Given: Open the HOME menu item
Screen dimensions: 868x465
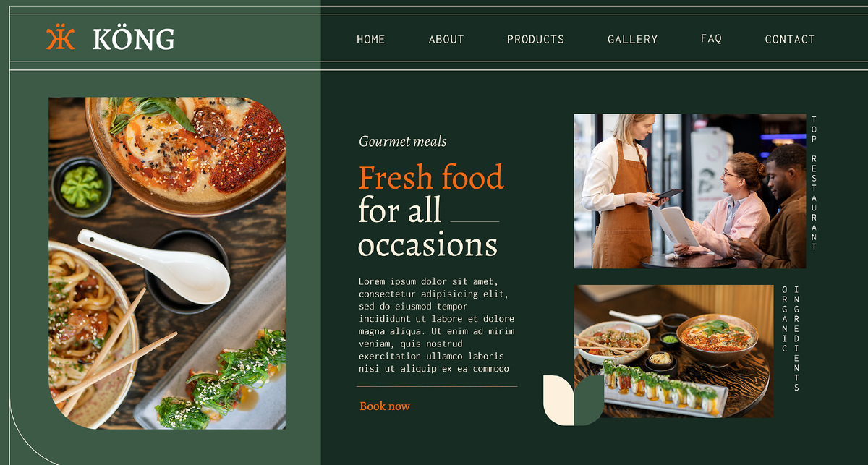Looking at the screenshot, I should [371, 40].
